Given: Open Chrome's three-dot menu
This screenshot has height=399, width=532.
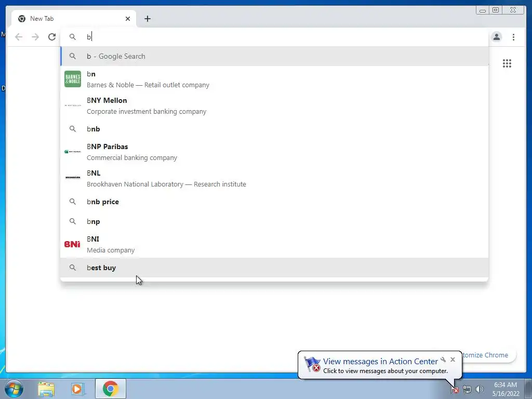Looking at the screenshot, I should point(513,37).
